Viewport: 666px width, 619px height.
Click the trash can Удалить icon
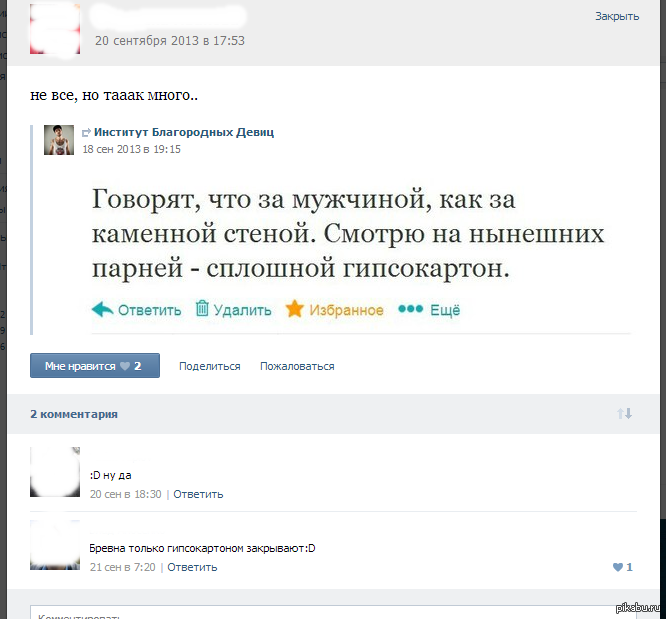[x=202, y=309]
